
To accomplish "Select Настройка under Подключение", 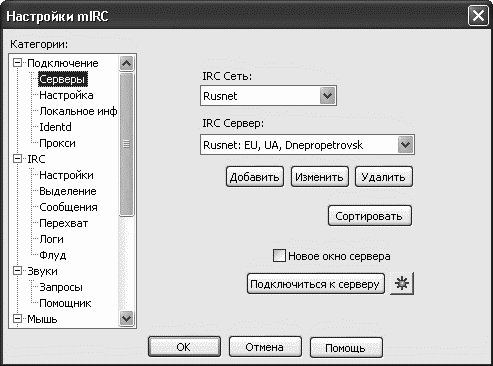I will pos(66,95).
